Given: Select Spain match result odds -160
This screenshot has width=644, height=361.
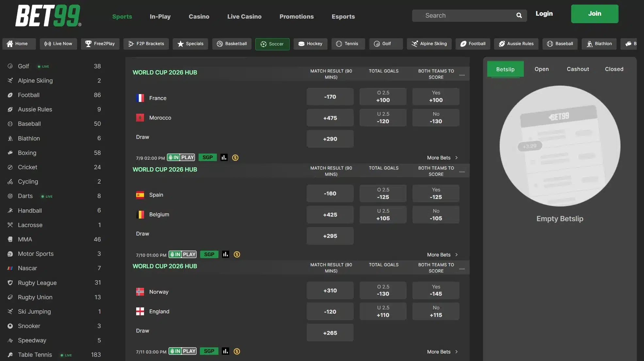Looking at the screenshot, I should point(330,193).
